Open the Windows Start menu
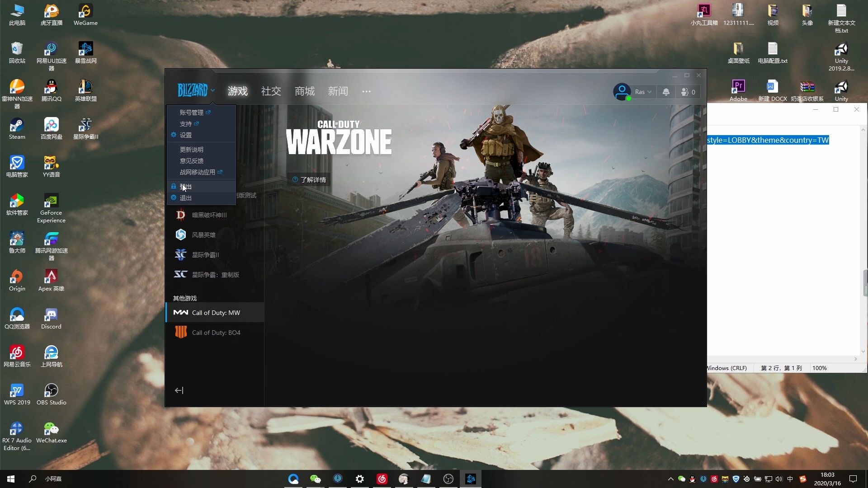 pyautogui.click(x=11, y=479)
